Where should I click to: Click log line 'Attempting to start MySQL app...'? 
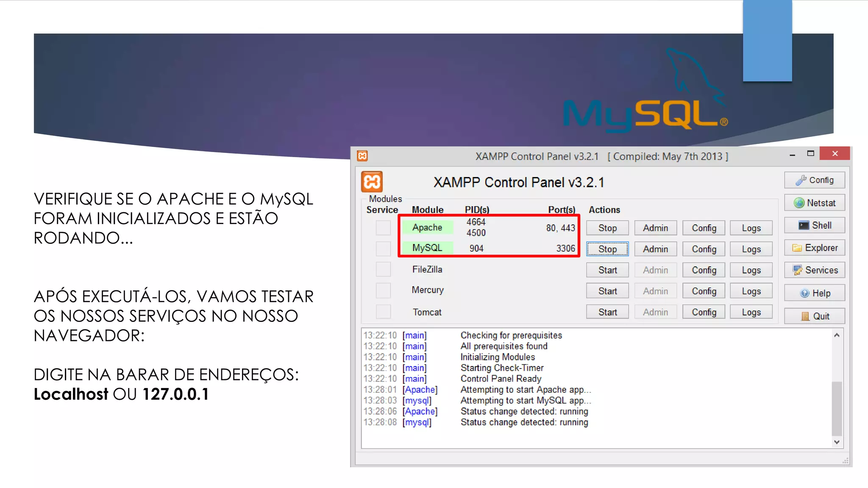[526, 400]
